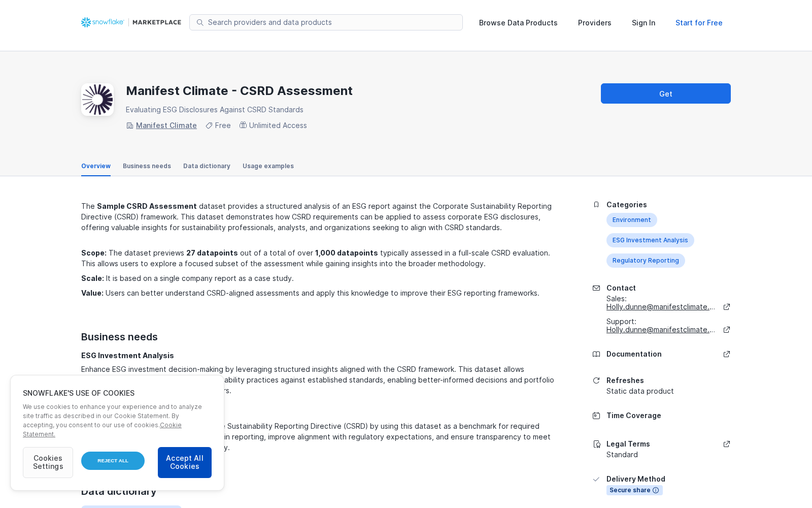Click the Reject All cookies button

coord(113,461)
